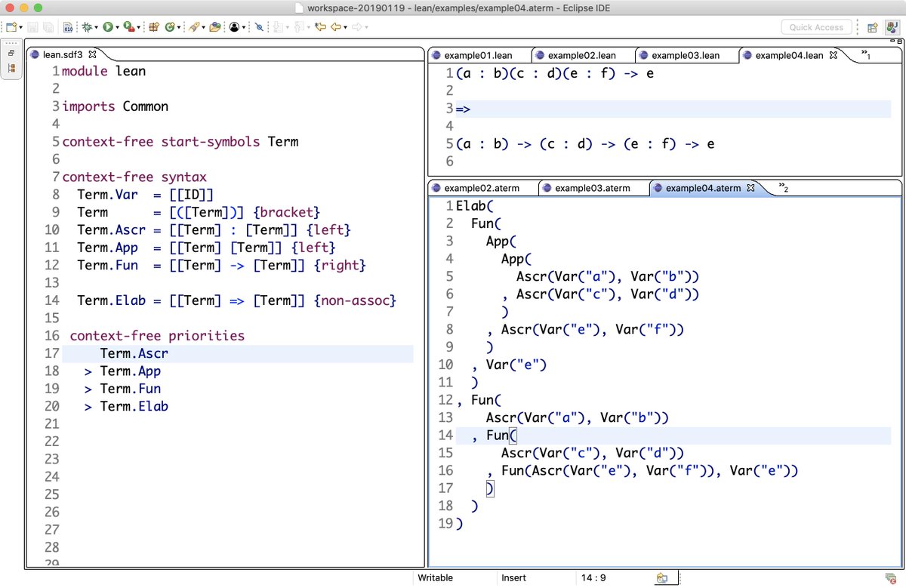This screenshot has height=588, width=906.
Task: Open the hierarchy view icon in left sidebar
Action: click(11, 68)
